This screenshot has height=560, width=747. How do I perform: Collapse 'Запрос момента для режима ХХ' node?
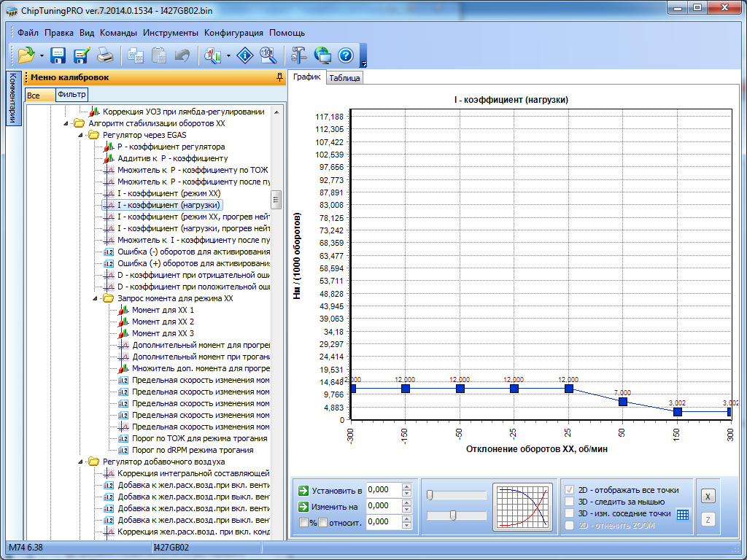[95, 298]
